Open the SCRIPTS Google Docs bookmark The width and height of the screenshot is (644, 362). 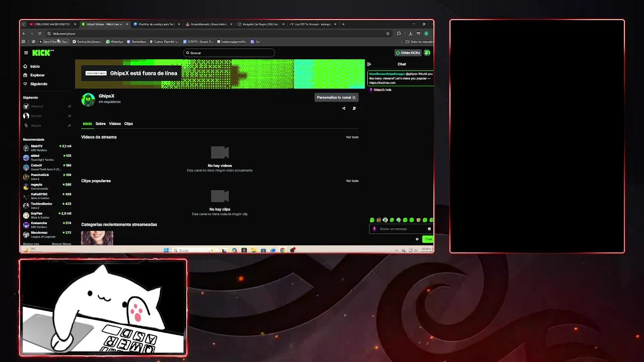[198, 42]
